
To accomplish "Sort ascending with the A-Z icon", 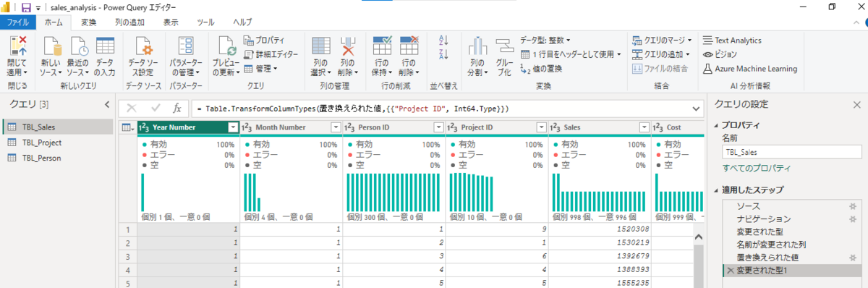I will coord(444,41).
